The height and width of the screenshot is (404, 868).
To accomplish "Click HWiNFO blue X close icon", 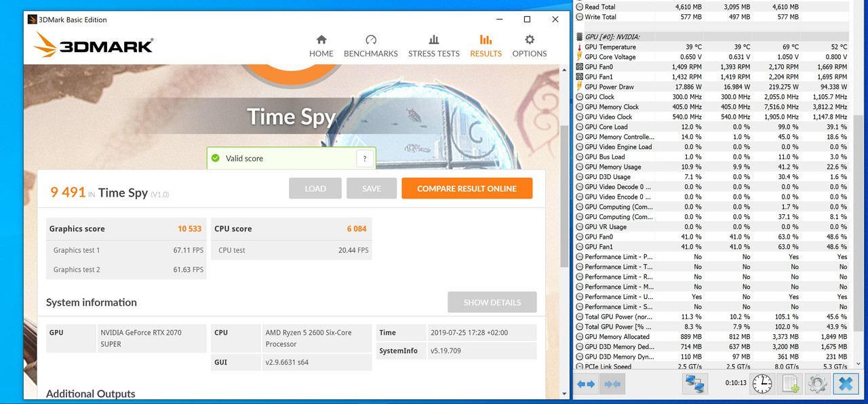I will tap(846, 384).
